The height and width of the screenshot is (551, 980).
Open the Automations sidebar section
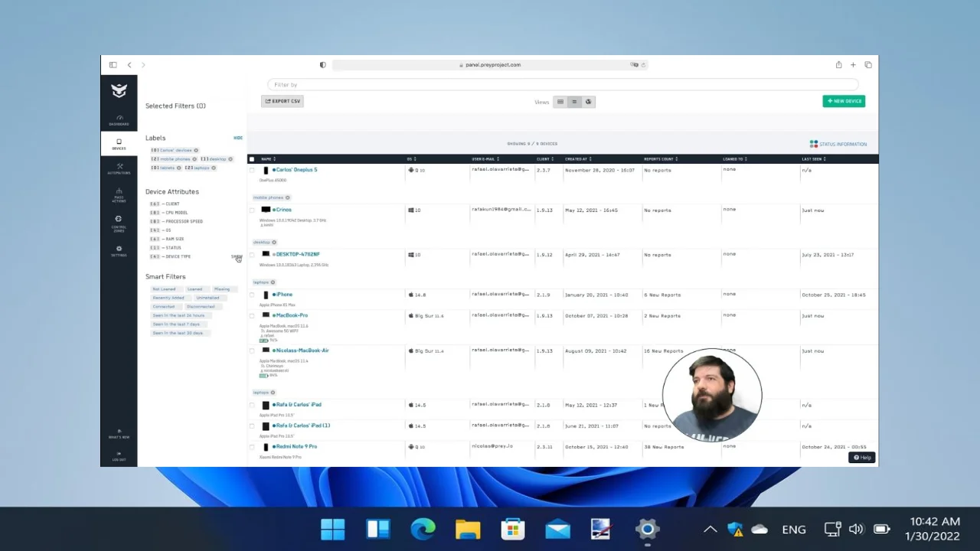point(119,168)
